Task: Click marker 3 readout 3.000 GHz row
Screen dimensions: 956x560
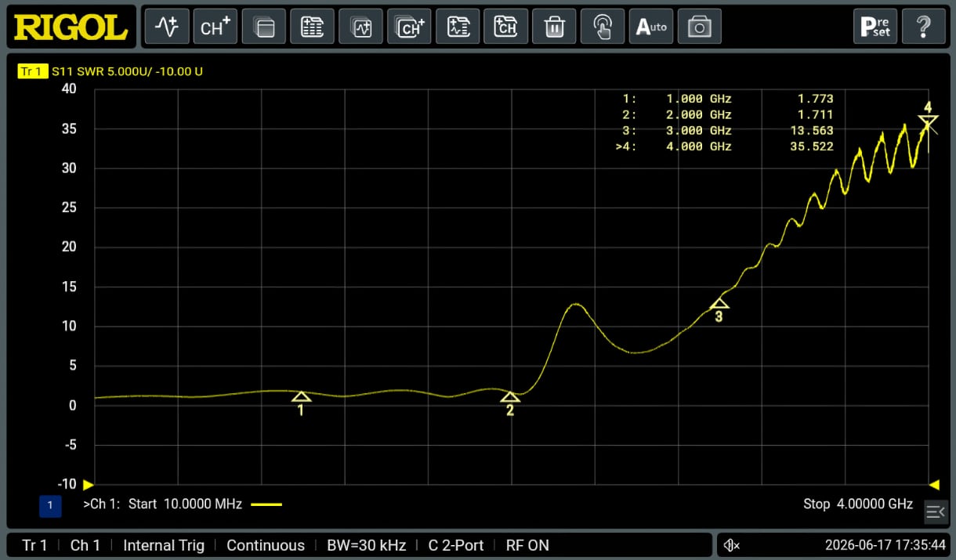Action: click(x=728, y=131)
